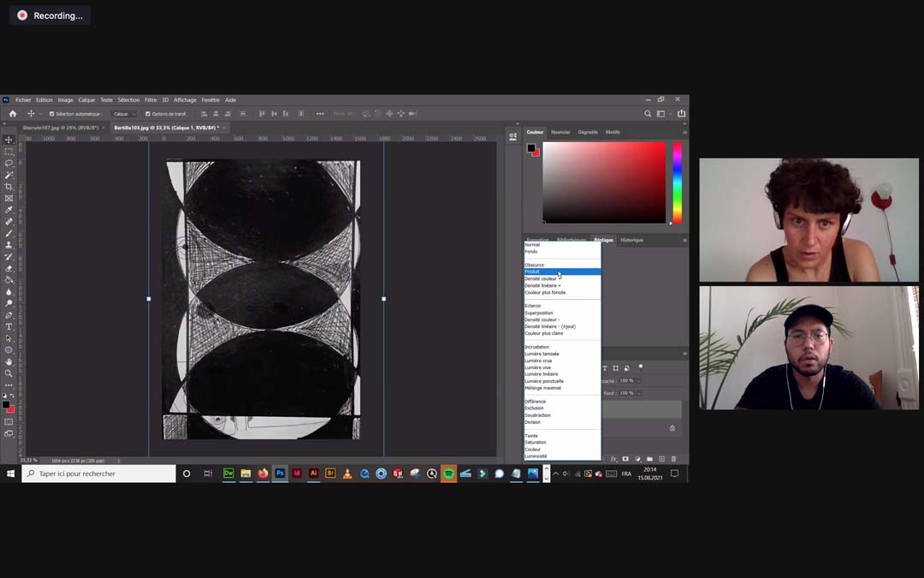
Task: Click the Windows Start button
Action: (10, 474)
